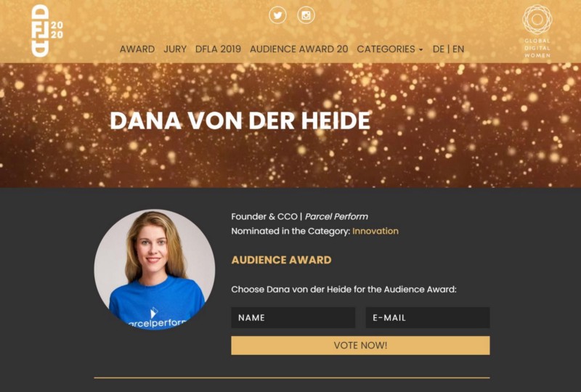Focus the Name input field

293,317
